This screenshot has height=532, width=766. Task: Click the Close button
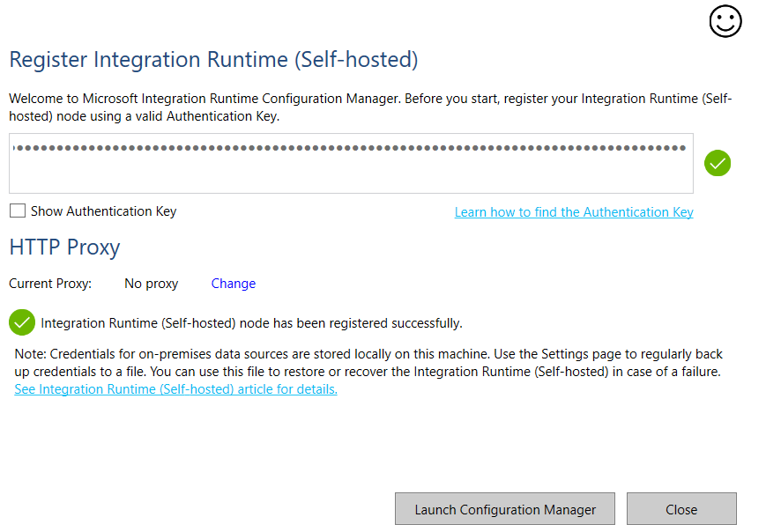point(681,509)
